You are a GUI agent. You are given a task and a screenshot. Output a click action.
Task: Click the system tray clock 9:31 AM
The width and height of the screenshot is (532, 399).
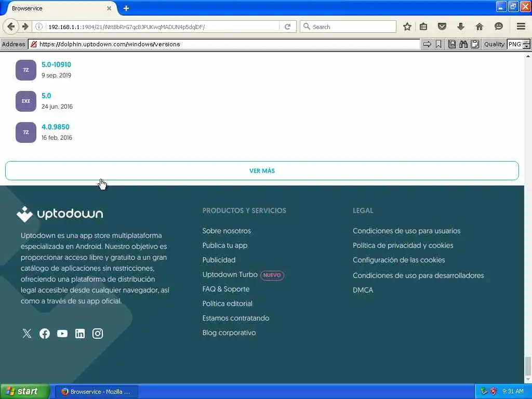click(x=513, y=391)
